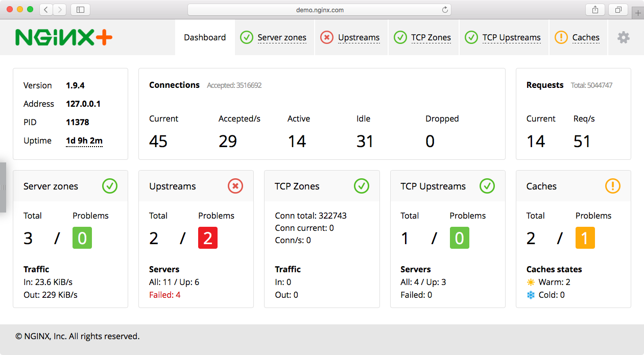Click green check icon in TCP Zones tab
This screenshot has width=644, height=355.
pos(400,37)
